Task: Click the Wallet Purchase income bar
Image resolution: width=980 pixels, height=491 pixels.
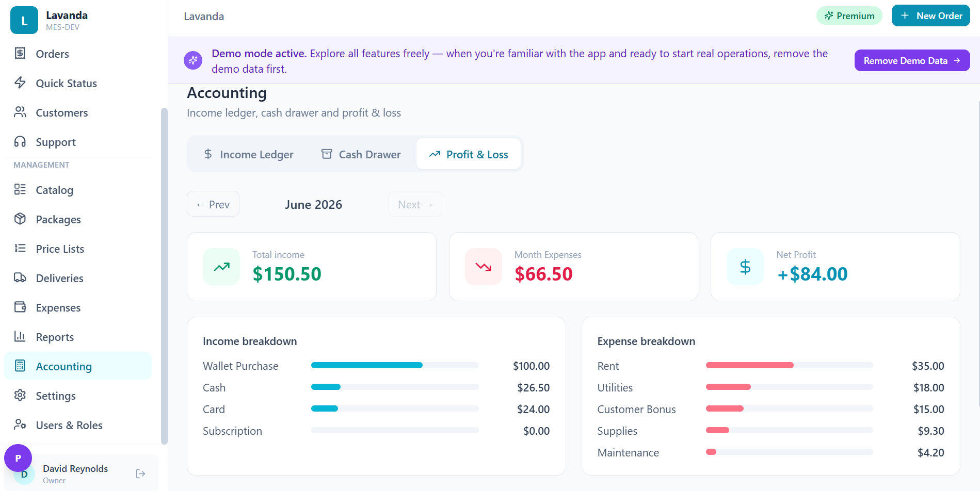Action: tap(395, 365)
